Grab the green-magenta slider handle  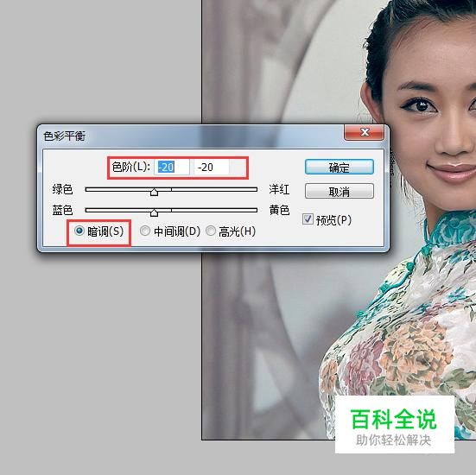pyautogui.click(x=154, y=192)
